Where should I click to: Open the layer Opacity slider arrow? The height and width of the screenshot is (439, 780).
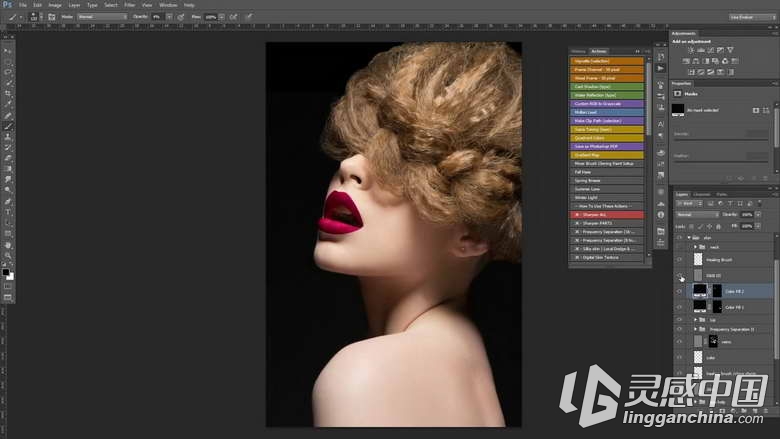tap(758, 214)
